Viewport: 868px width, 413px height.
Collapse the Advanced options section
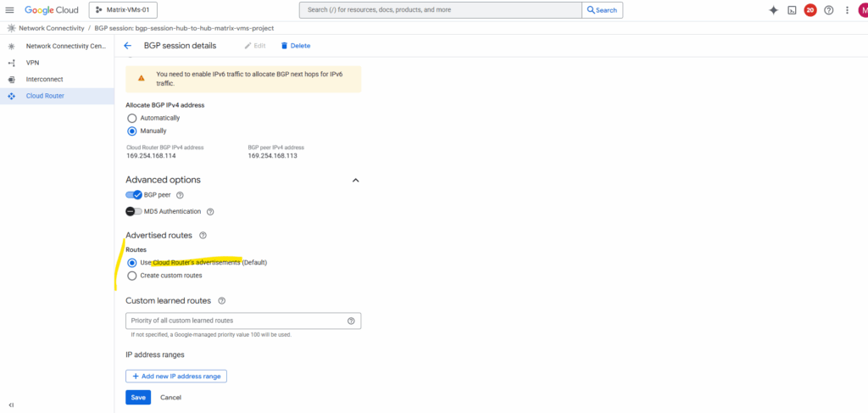click(x=356, y=180)
